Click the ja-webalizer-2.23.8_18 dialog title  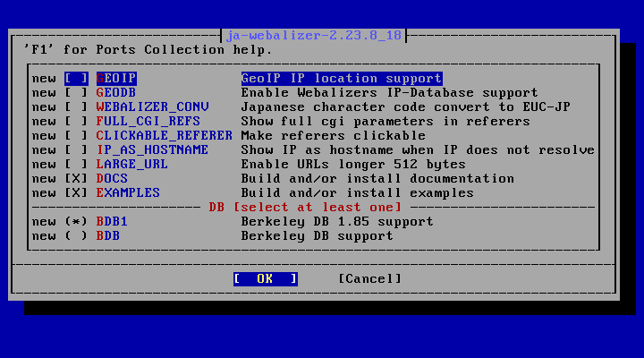tap(314, 35)
